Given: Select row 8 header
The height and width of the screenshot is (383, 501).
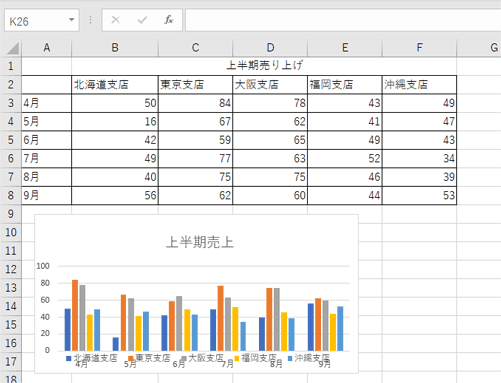Looking at the screenshot, I should tap(11, 195).
